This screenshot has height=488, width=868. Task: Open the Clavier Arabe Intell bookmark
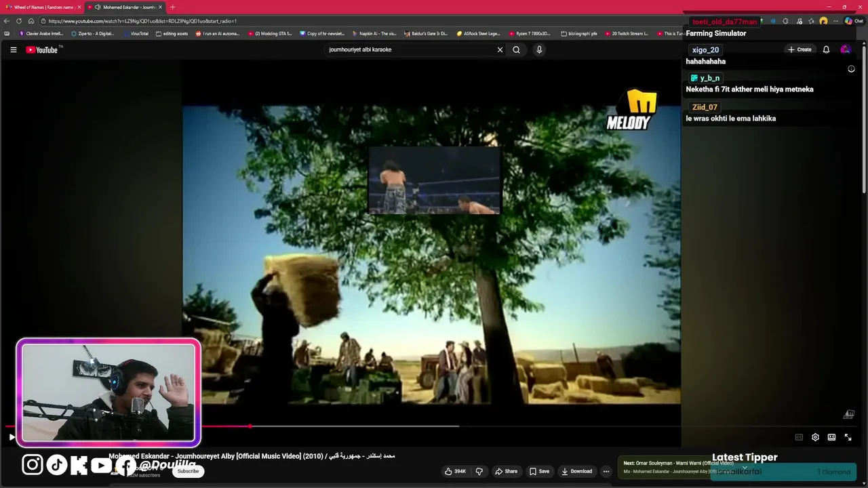click(41, 33)
